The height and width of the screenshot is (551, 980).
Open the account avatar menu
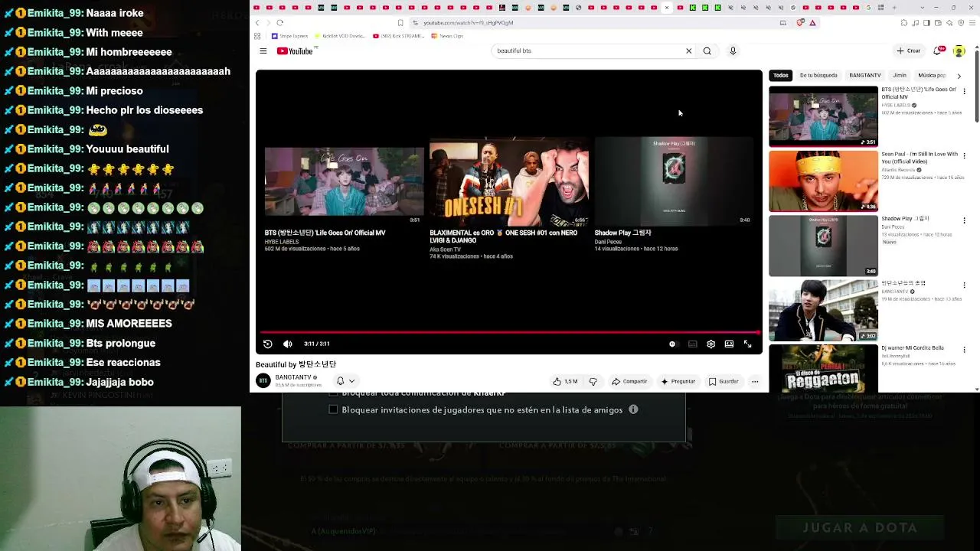(x=959, y=51)
